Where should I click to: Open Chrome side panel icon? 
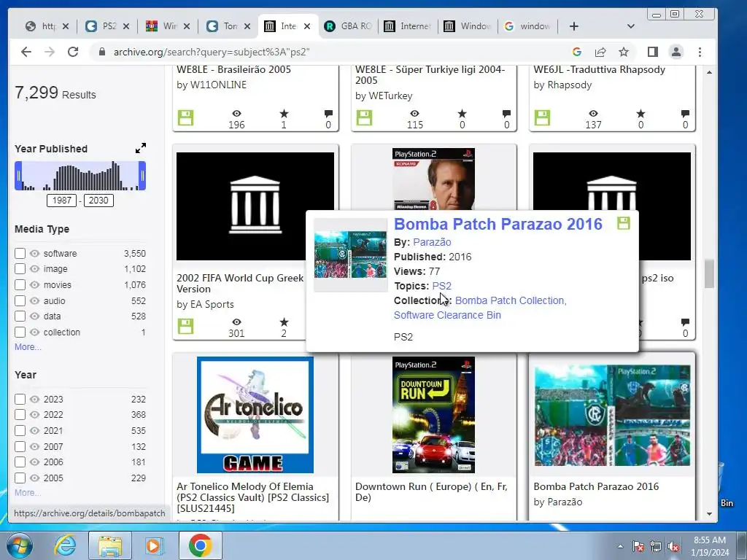point(653,52)
